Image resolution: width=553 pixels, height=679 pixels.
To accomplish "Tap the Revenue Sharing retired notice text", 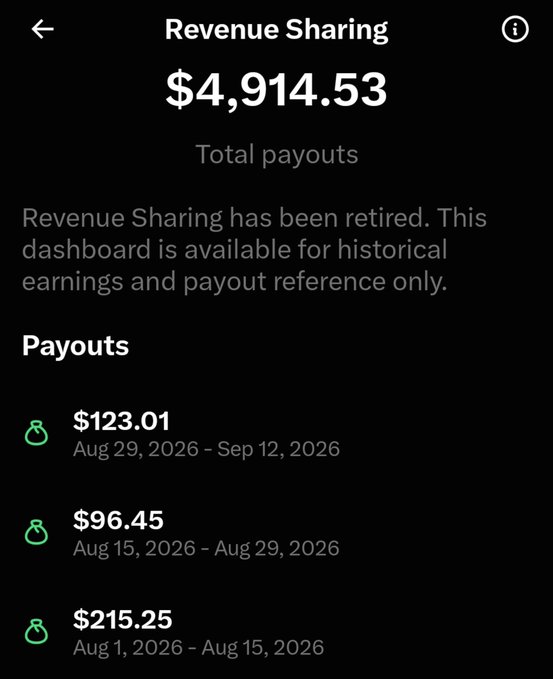I will (x=255, y=250).
